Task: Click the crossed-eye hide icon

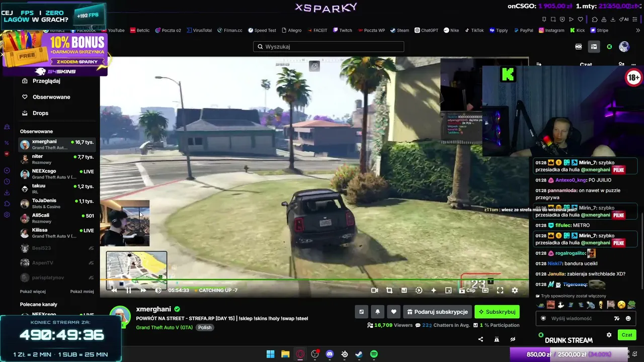Action: 513,339
